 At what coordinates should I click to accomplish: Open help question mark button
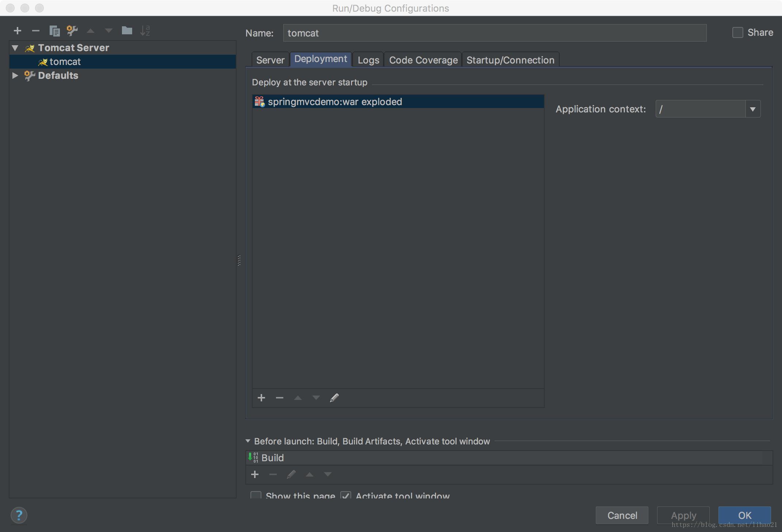pos(19,515)
